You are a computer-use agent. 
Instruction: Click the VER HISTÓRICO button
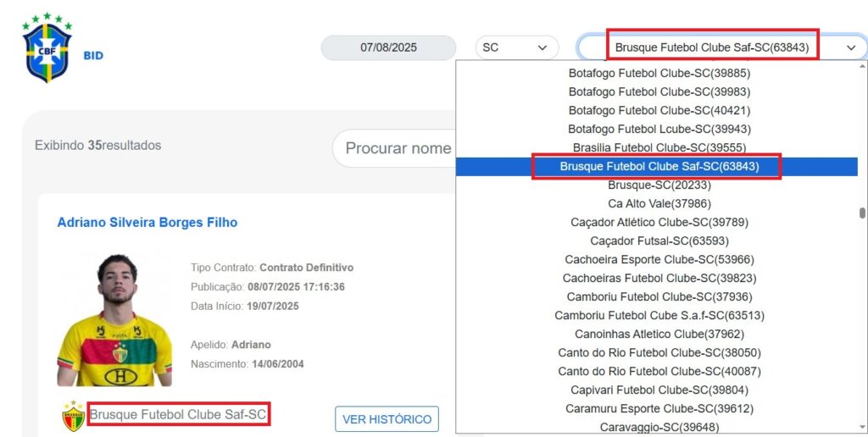(387, 419)
